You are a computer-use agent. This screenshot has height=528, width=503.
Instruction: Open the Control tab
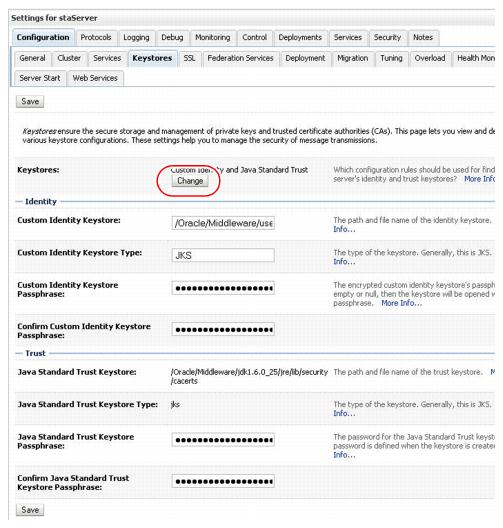tap(255, 38)
